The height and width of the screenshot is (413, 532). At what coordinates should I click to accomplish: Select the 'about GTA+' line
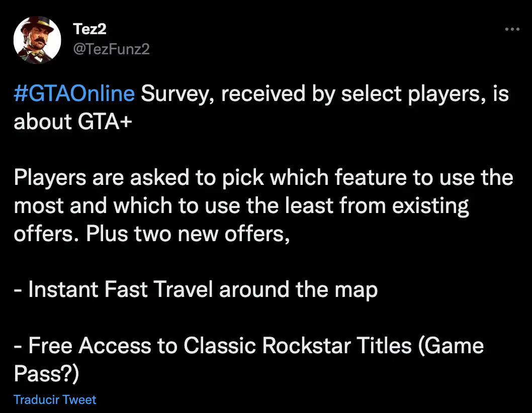point(72,122)
